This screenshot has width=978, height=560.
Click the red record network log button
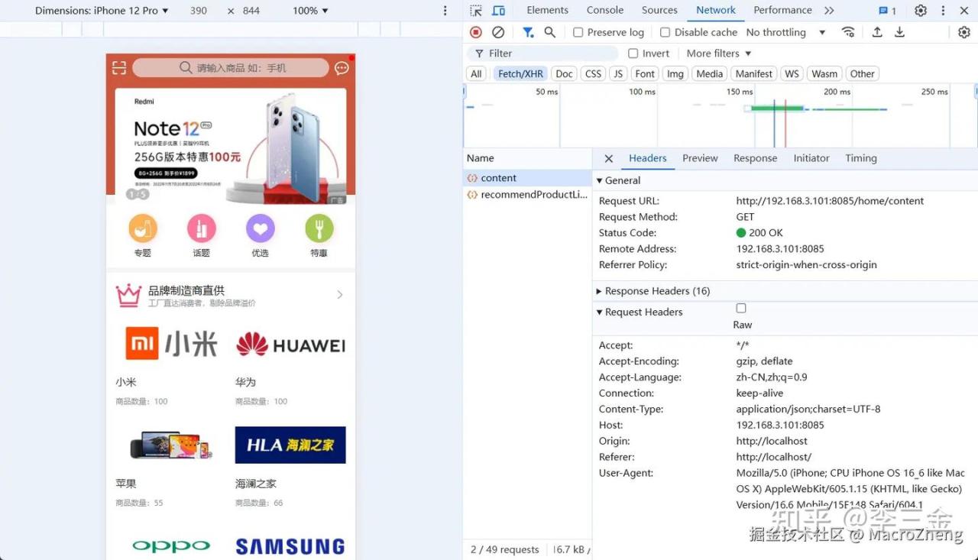tap(476, 32)
